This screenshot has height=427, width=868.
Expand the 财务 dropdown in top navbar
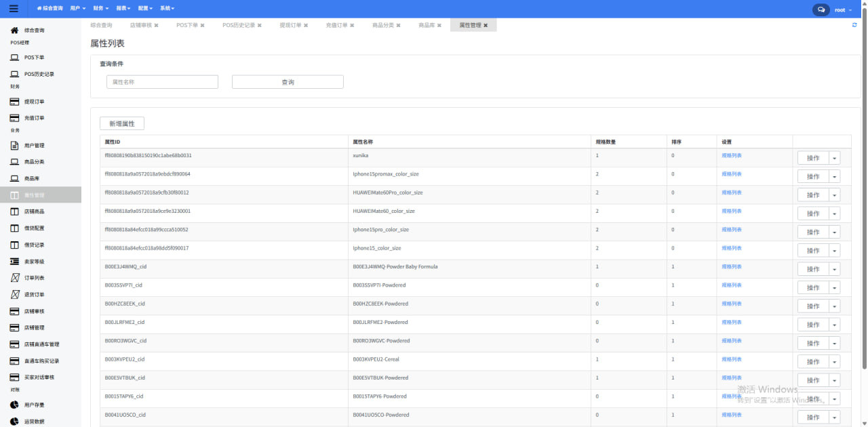pos(102,9)
